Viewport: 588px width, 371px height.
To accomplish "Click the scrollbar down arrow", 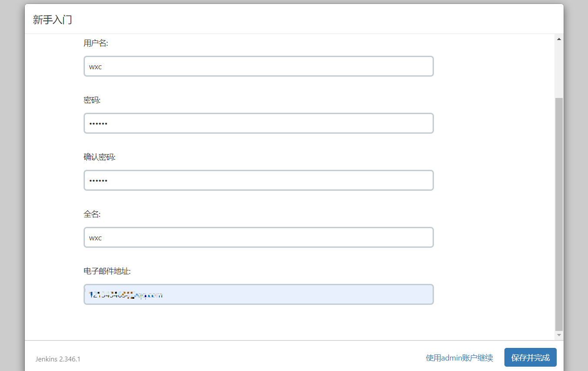I will tap(559, 335).
